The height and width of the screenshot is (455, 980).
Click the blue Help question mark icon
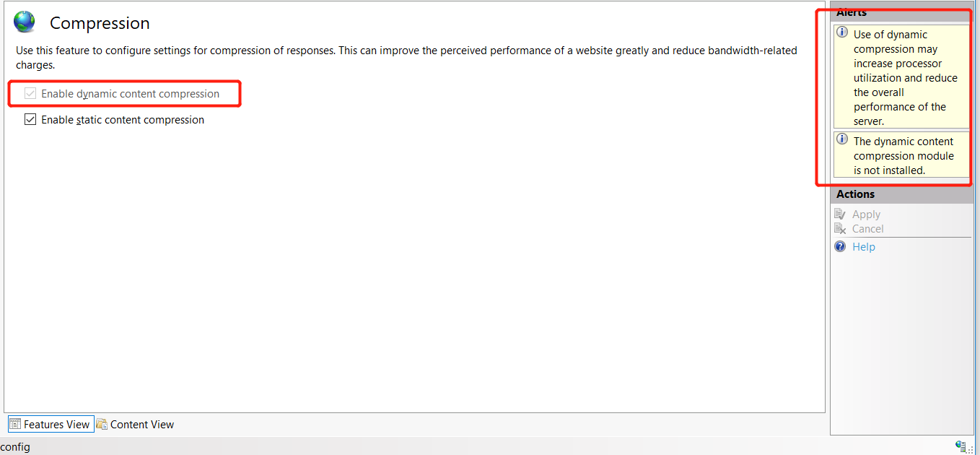(840, 246)
